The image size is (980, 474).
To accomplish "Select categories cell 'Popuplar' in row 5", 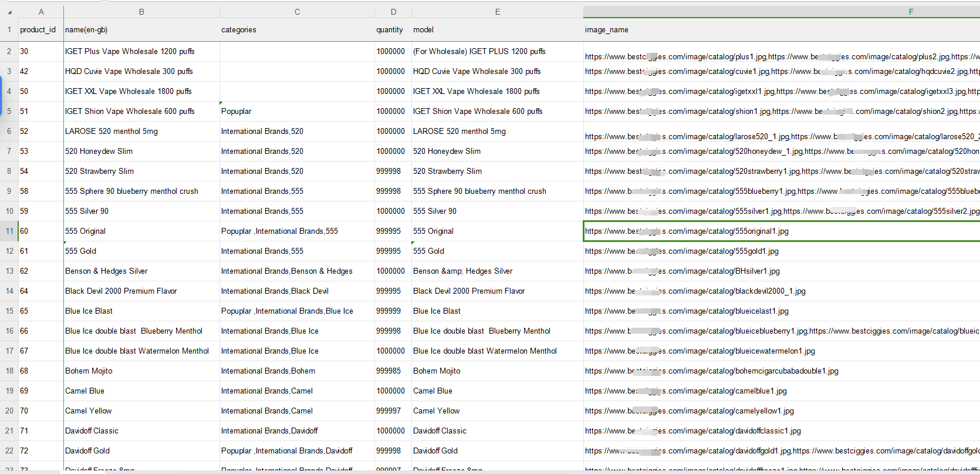I will [x=297, y=111].
